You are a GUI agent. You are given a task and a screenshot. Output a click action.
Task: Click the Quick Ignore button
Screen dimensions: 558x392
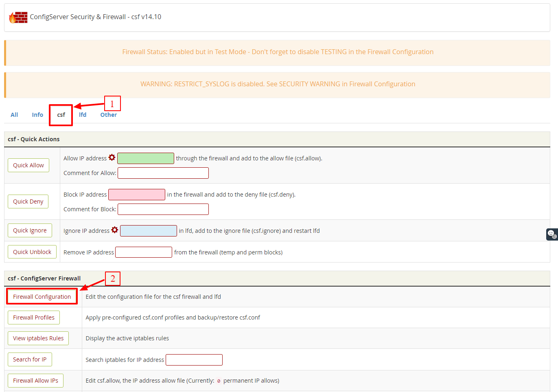click(x=30, y=230)
